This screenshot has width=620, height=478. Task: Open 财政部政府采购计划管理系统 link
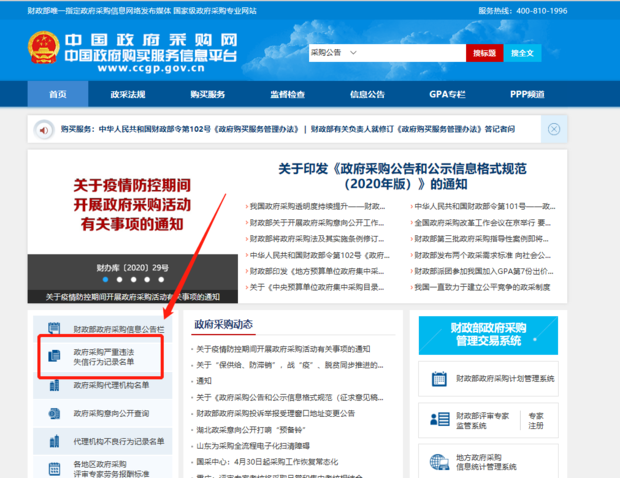(505, 379)
